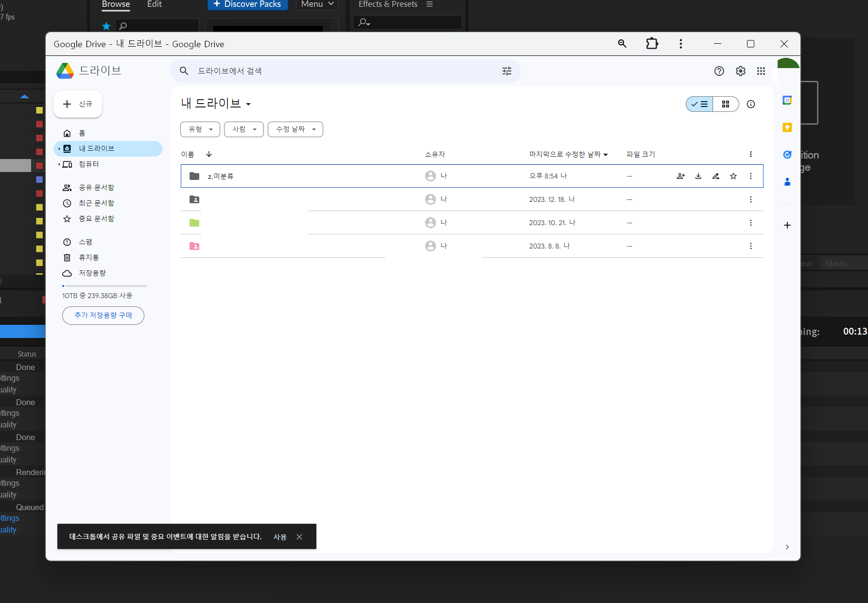Image resolution: width=868 pixels, height=603 pixels.
Task: Open the 내 드라이브 title dropdown
Action: [248, 104]
